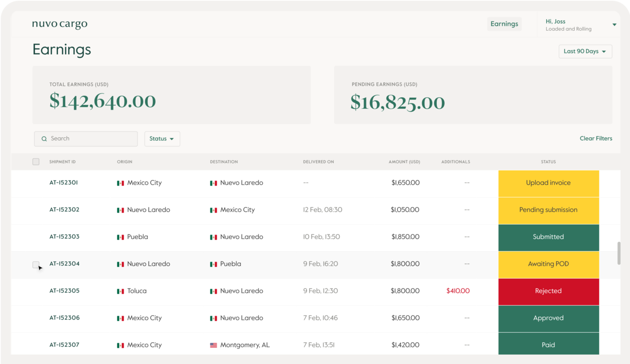Click the search magnifier icon
This screenshot has height=364, width=630.
[x=44, y=138]
